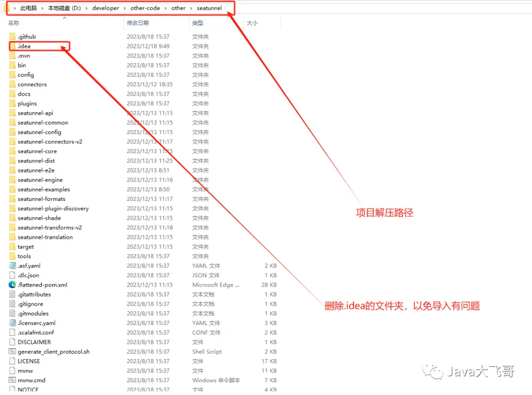Expand chevron after 本地磁盘 (D:) breadcrumb
Screen dimensions: 532x395
87,8
